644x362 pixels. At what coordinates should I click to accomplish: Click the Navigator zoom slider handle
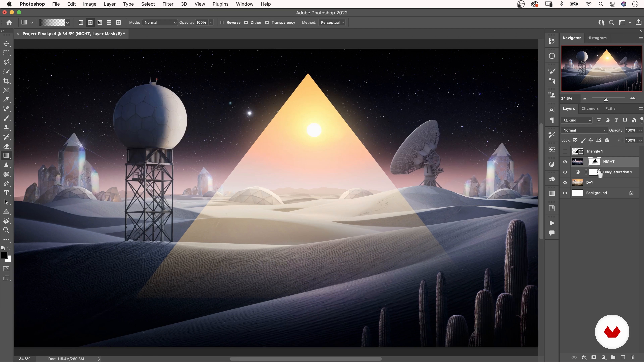[x=606, y=100]
